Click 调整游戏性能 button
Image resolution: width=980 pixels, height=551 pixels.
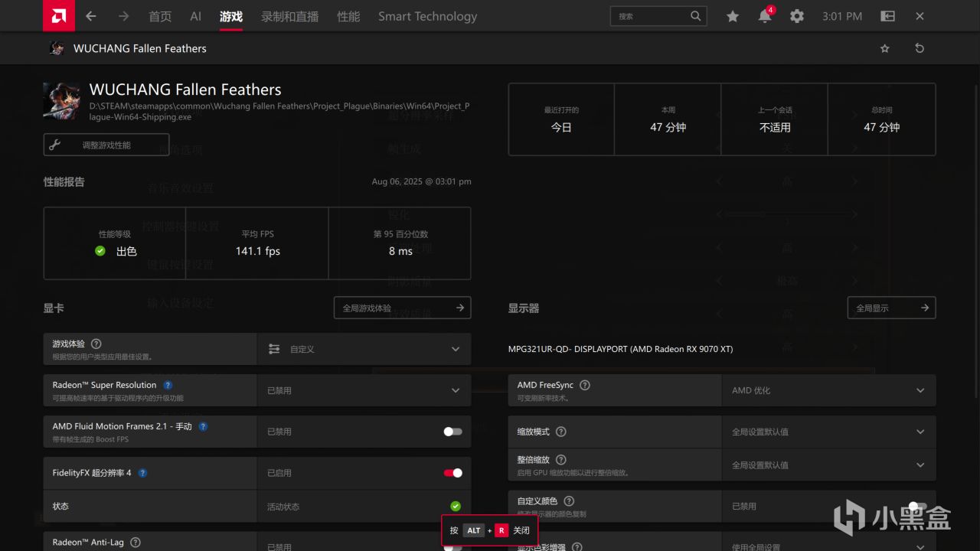(x=106, y=145)
